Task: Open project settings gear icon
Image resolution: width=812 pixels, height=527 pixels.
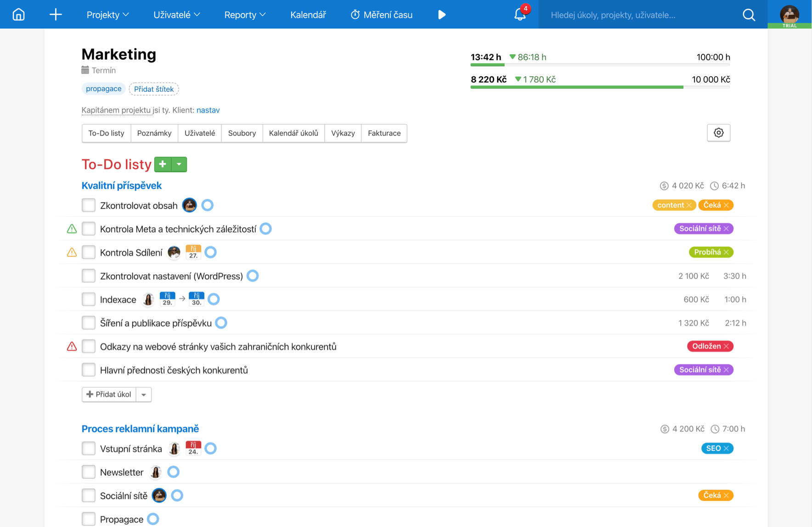Action: (x=718, y=133)
